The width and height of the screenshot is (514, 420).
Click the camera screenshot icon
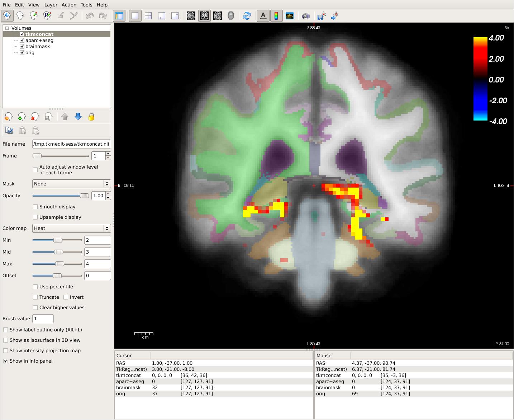click(x=305, y=16)
